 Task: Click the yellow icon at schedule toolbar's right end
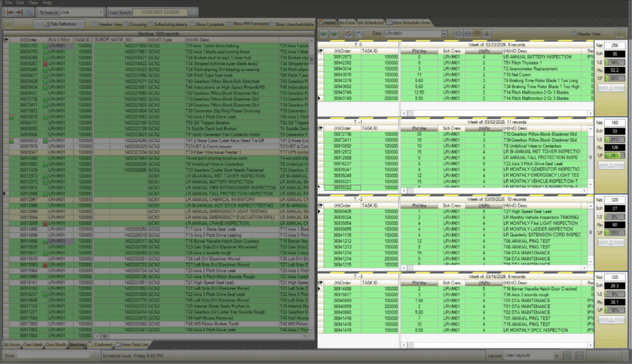(x=620, y=33)
